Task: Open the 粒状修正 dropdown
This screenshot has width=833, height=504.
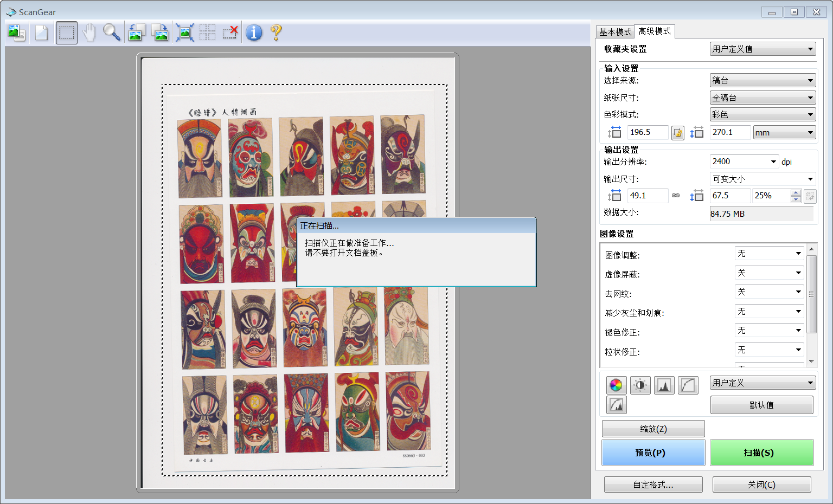Action: 768,350
